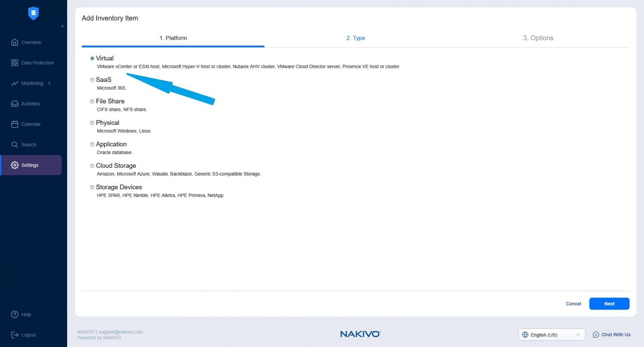Click the SaaS option label

103,80
